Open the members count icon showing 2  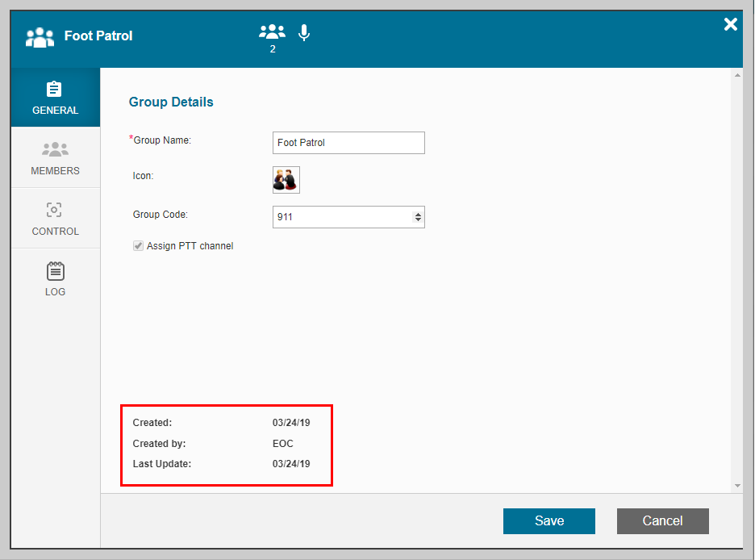pos(272,39)
